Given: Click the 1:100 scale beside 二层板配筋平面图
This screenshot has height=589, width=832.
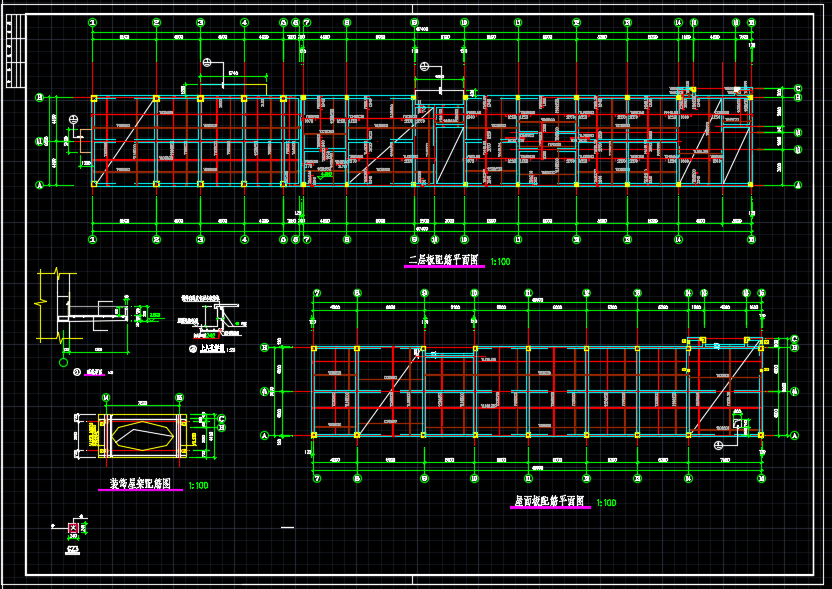Looking at the screenshot, I should click(498, 262).
